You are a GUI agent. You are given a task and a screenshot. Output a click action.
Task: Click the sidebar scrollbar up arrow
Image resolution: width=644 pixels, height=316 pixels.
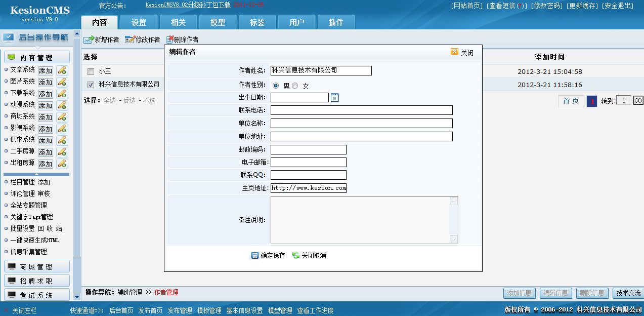click(77, 34)
